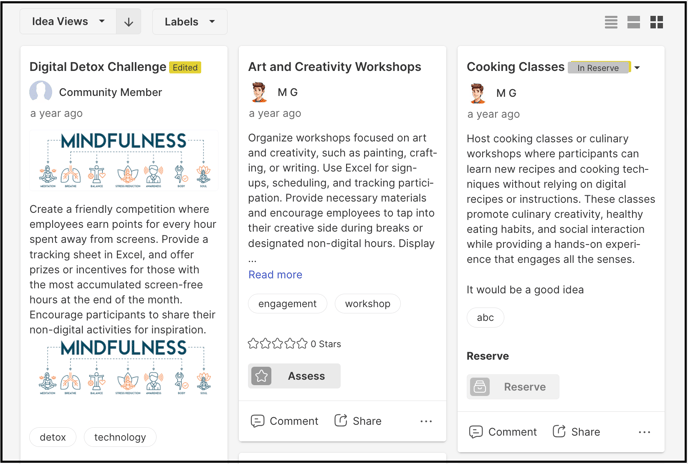Switch to grid view icon
This screenshot has height=464, width=688.
pyautogui.click(x=656, y=22)
